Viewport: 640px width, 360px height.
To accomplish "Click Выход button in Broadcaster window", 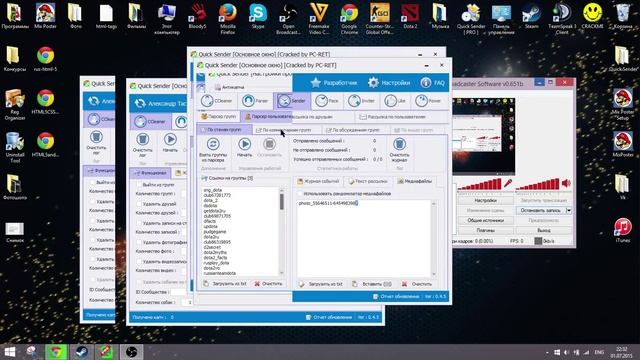I will point(544,230).
